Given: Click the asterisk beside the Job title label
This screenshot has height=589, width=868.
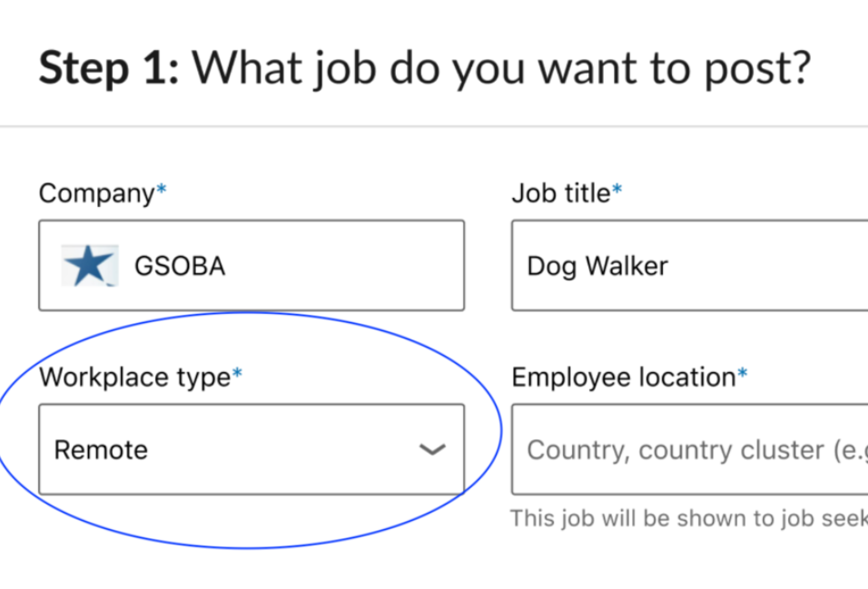Looking at the screenshot, I should 617,190.
